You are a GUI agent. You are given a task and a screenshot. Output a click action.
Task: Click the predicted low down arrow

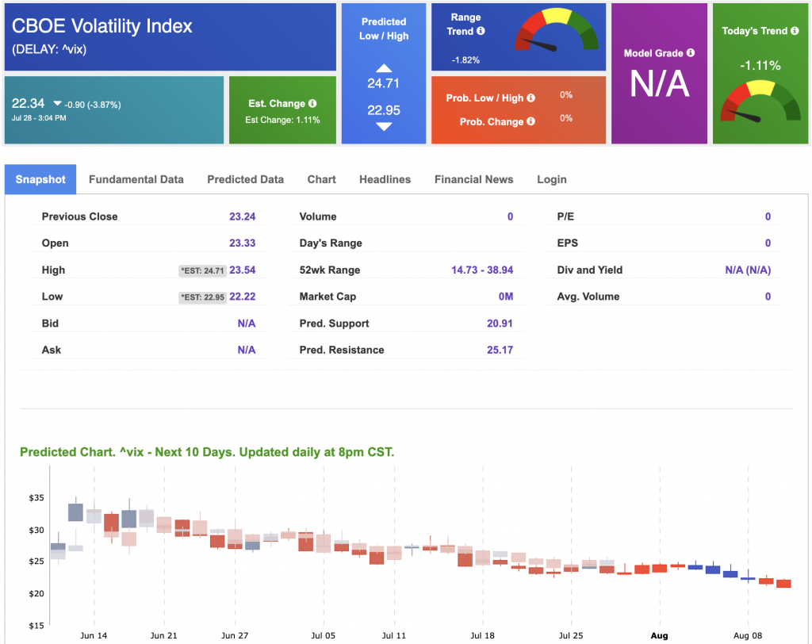click(x=384, y=126)
